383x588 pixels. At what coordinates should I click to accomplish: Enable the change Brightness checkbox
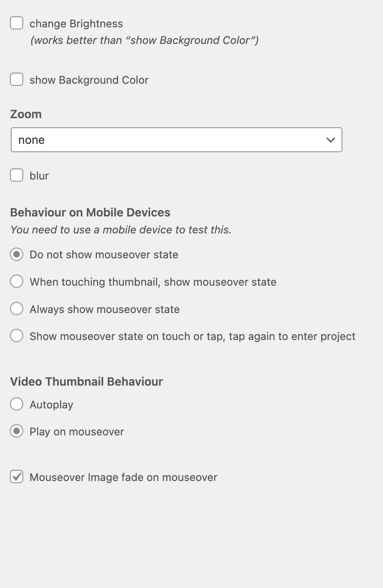[x=17, y=23]
